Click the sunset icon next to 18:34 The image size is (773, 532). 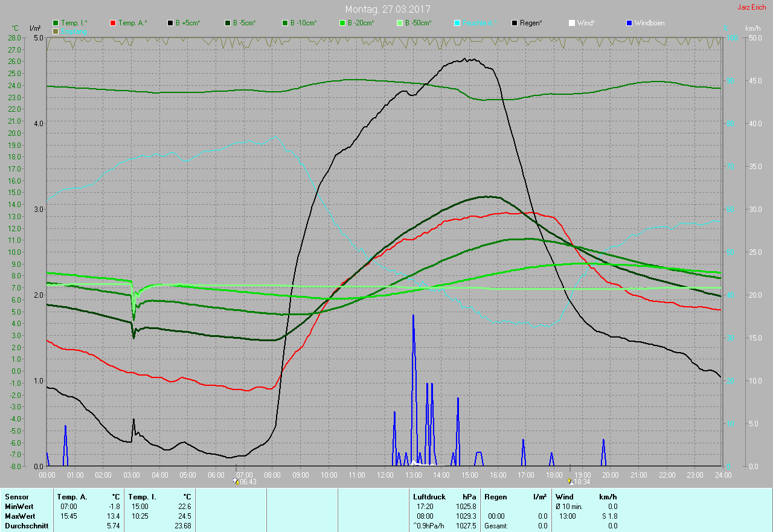pyautogui.click(x=569, y=482)
